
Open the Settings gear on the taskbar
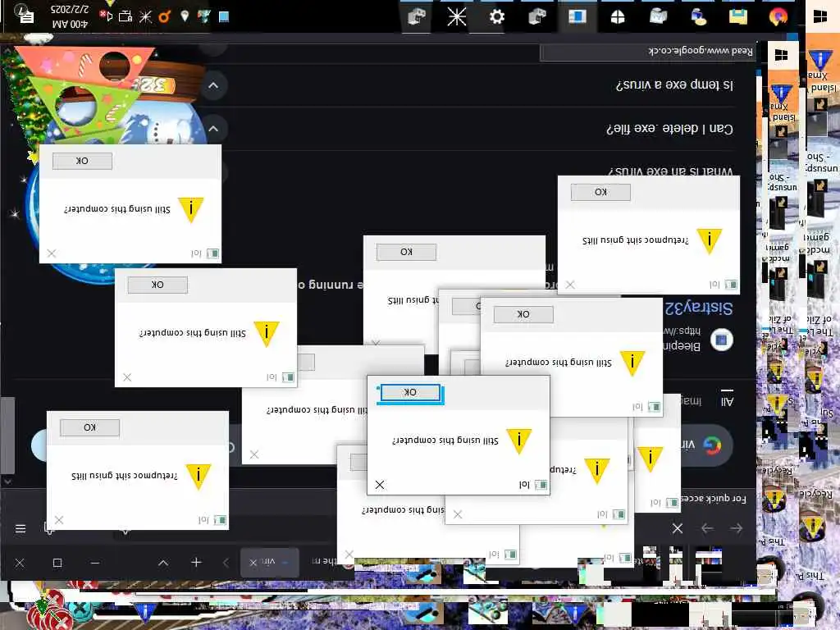click(496, 16)
